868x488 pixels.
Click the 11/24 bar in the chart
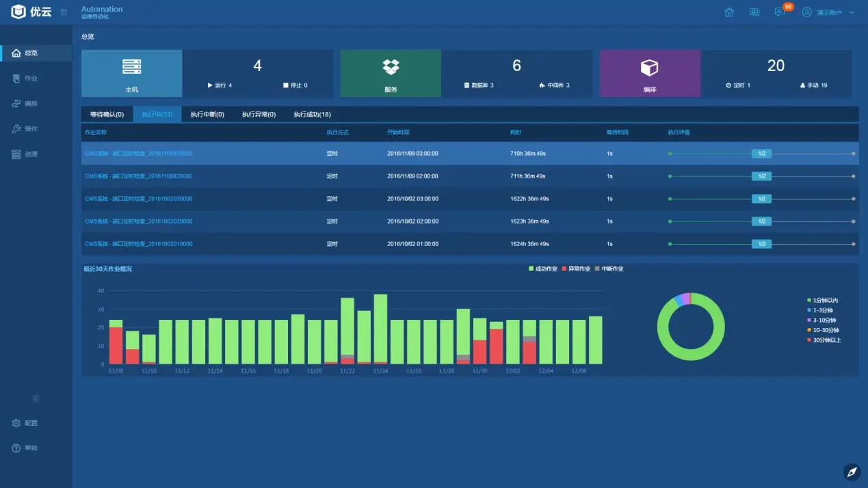coord(380,329)
